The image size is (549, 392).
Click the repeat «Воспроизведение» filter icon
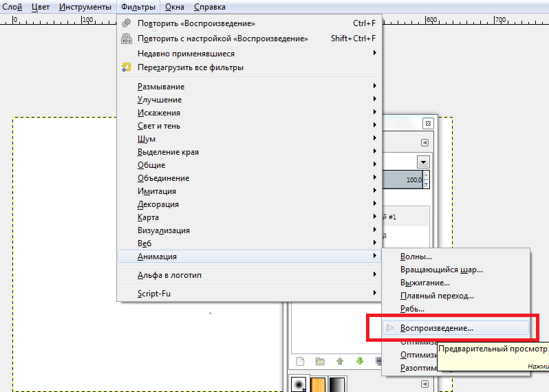[x=126, y=23]
